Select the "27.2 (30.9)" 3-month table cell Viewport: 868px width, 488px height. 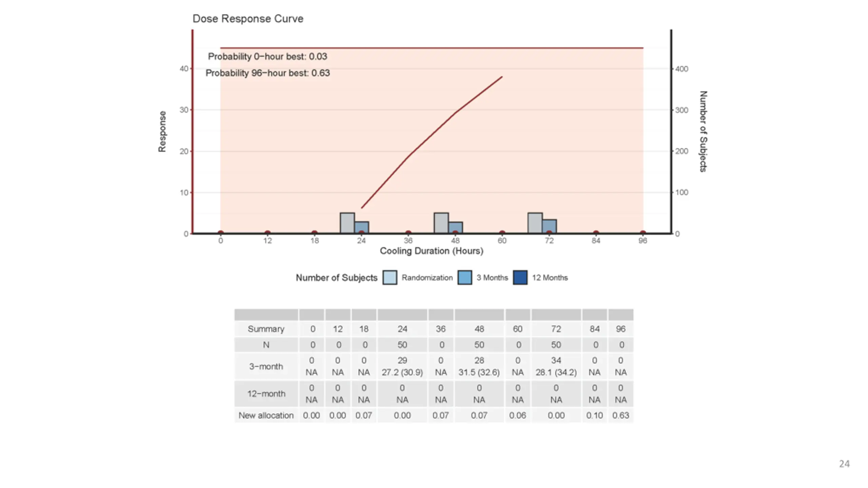[x=402, y=372]
